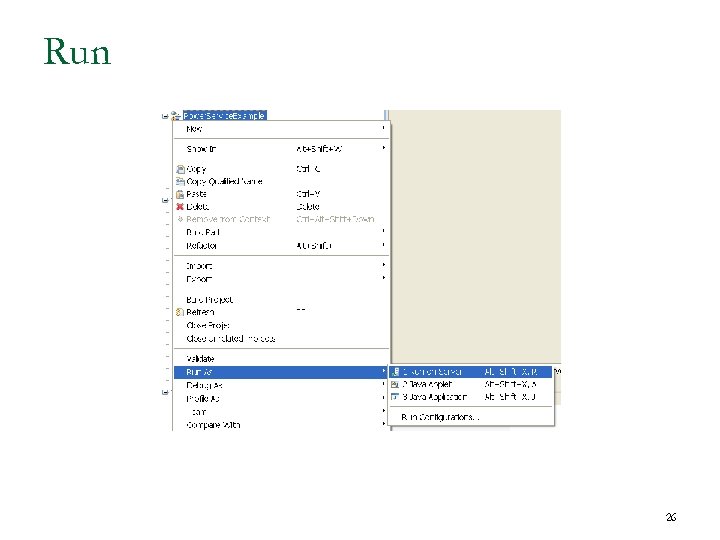720x540 pixels.
Task: Expand the Export submenu arrow
Action: [x=384, y=278]
